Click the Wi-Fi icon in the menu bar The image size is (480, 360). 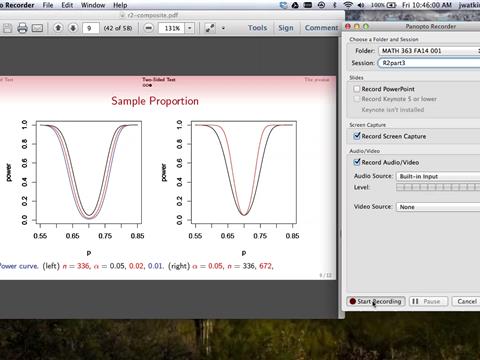click(348, 5)
